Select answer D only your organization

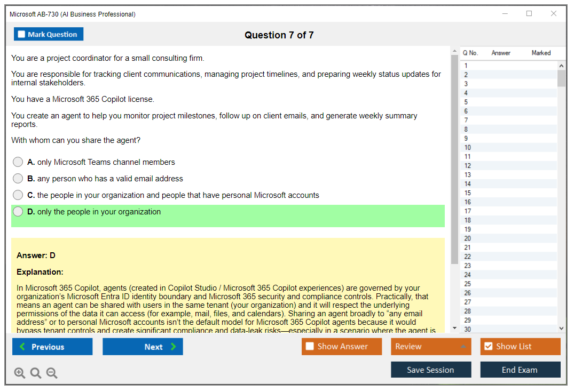pyautogui.click(x=18, y=212)
